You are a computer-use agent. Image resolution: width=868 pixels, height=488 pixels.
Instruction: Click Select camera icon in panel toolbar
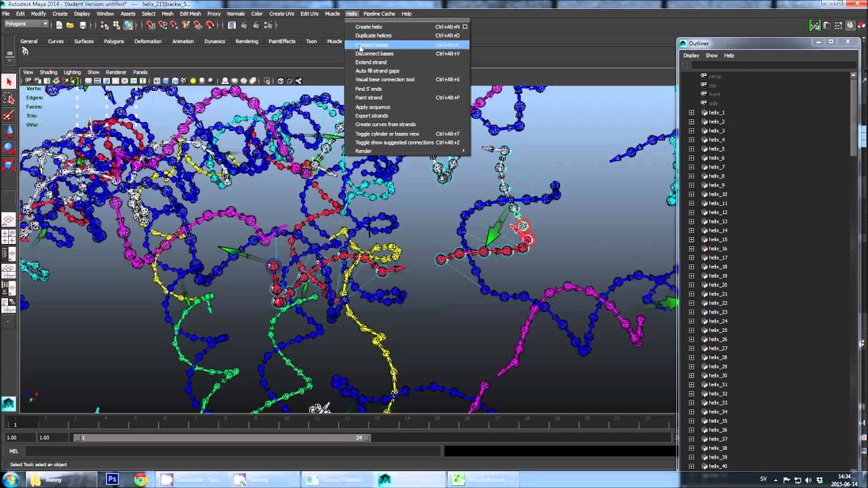coord(28,81)
